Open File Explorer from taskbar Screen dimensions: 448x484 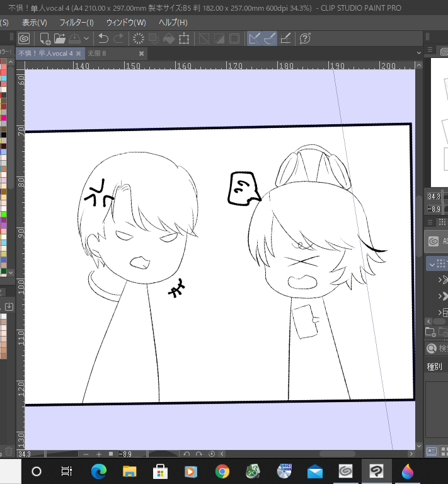[x=129, y=471]
